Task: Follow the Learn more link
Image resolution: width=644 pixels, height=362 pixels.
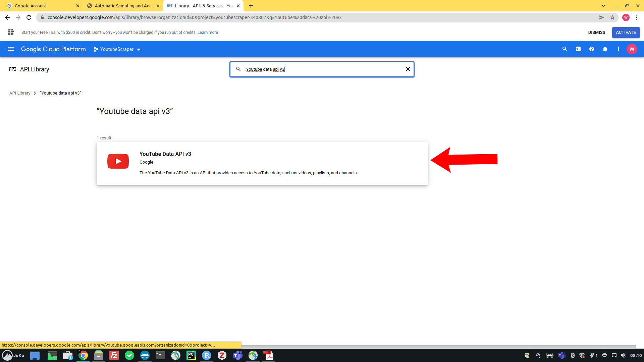Action: pyautogui.click(x=208, y=33)
